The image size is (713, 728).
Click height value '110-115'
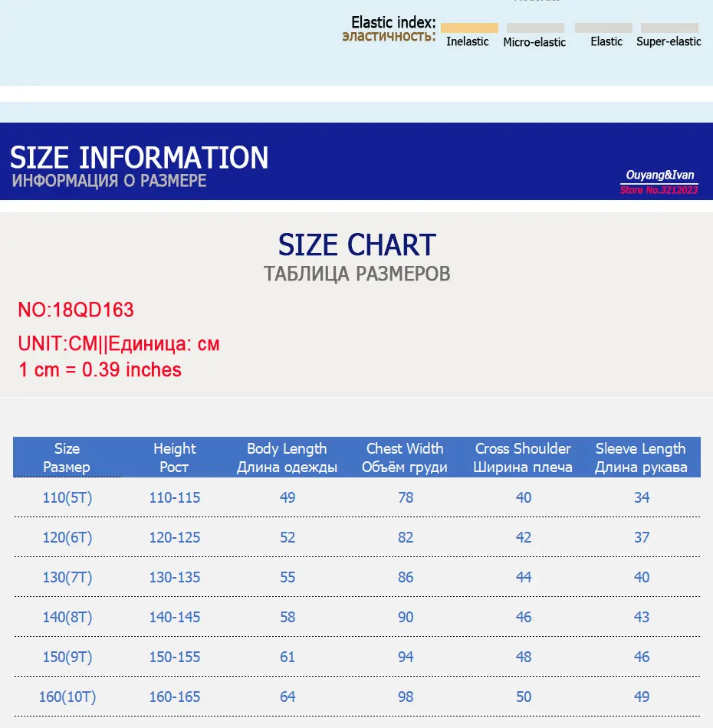tap(175, 497)
